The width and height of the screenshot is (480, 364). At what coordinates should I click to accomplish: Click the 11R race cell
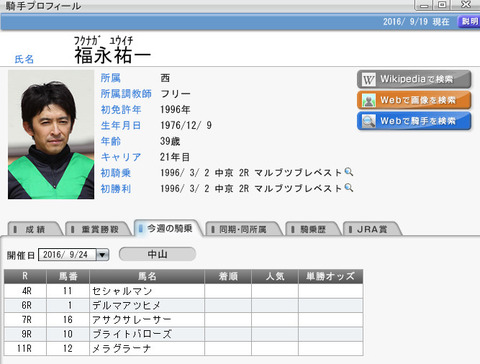coord(25,349)
